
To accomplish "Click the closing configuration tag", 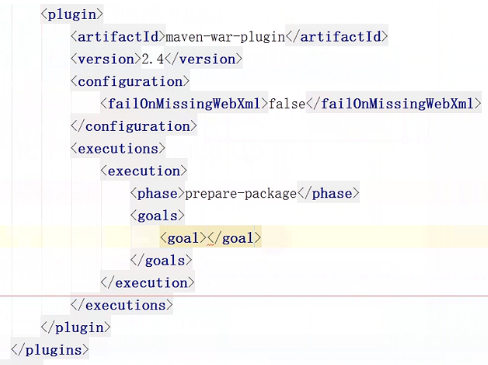I will [134, 126].
